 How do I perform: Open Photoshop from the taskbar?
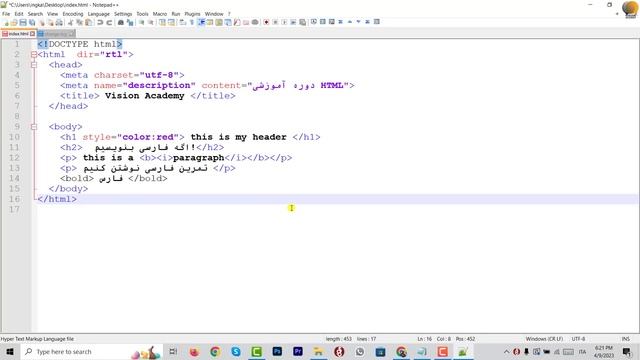[x=277, y=351]
